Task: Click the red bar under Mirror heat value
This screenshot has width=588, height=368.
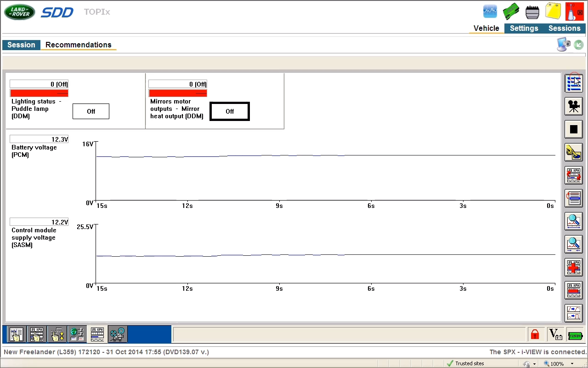Action: [178, 93]
